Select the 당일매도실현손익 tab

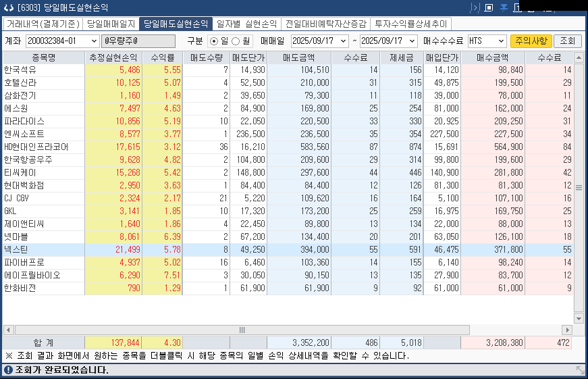pyautogui.click(x=176, y=24)
